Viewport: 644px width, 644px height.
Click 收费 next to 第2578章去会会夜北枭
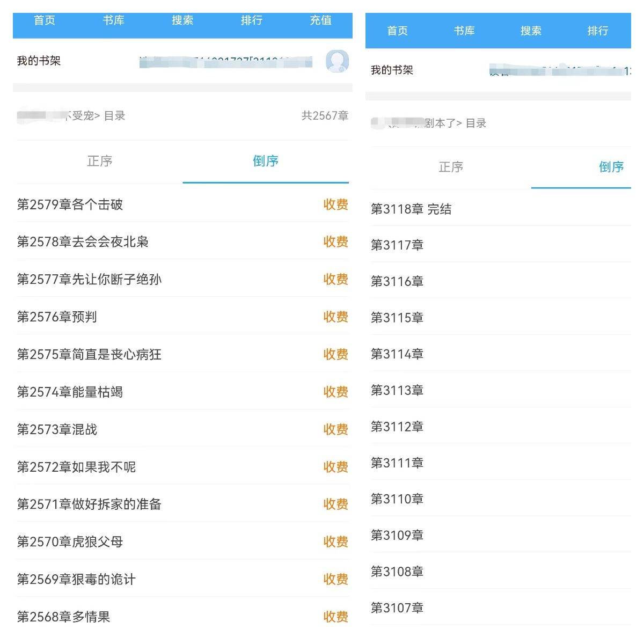click(x=336, y=242)
